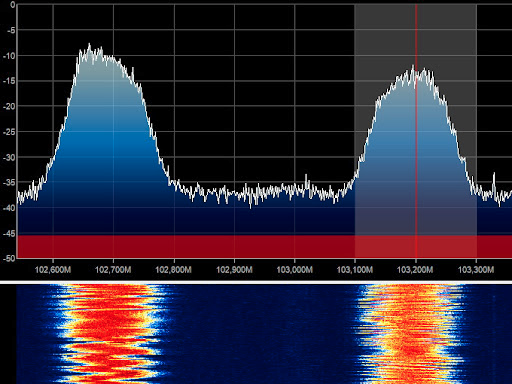The image size is (512, 384).
Task: Click the 102,600M frequency axis label
Action: point(53,269)
